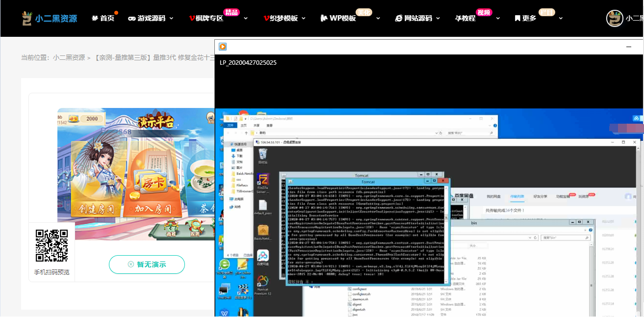
Task: Click the LP_20200427025025 video title
Action: click(x=248, y=63)
